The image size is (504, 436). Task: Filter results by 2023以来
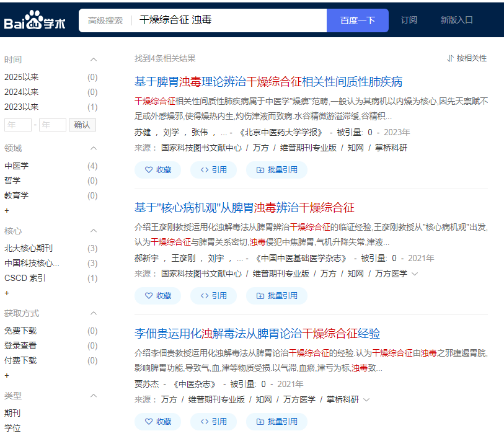[x=22, y=107]
